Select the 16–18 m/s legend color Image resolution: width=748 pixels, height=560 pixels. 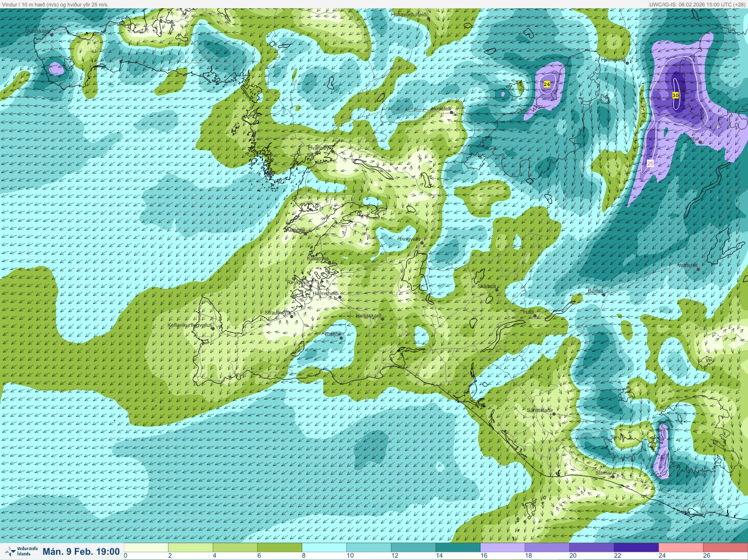(x=503, y=548)
